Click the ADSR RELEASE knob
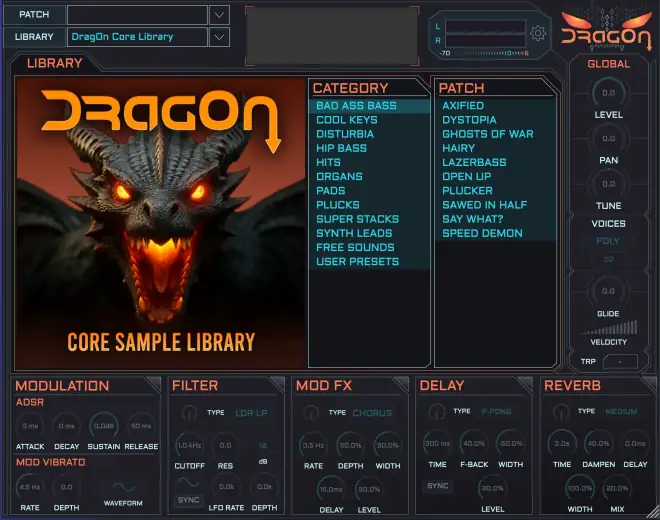Image resolution: width=660 pixels, height=520 pixels. point(141,426)
